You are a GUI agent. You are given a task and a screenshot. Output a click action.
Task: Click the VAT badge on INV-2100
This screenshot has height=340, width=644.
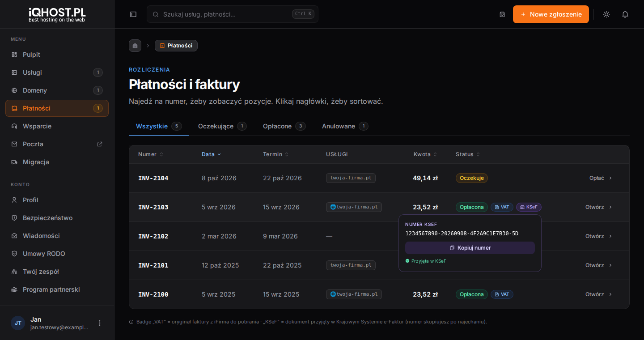(502, 294)
